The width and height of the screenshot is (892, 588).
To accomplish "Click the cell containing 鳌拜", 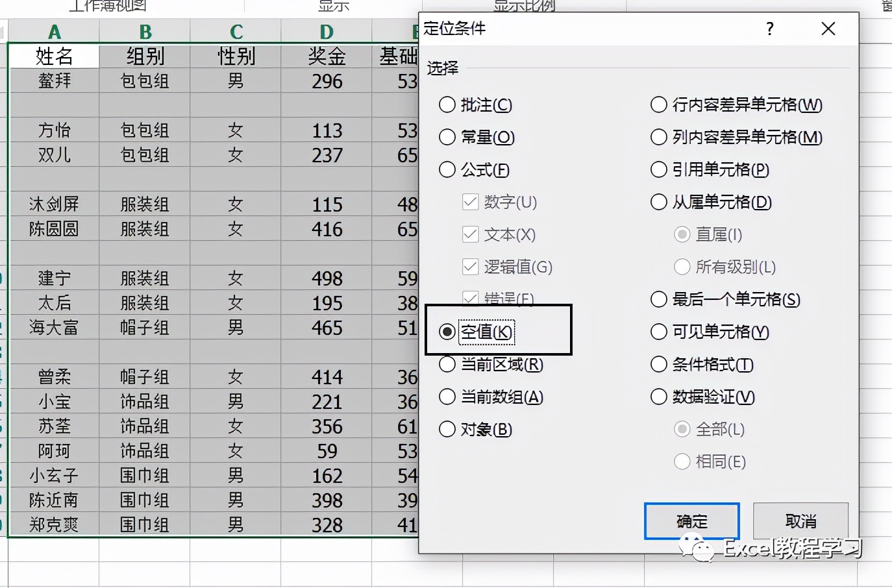I will point(54,81).
